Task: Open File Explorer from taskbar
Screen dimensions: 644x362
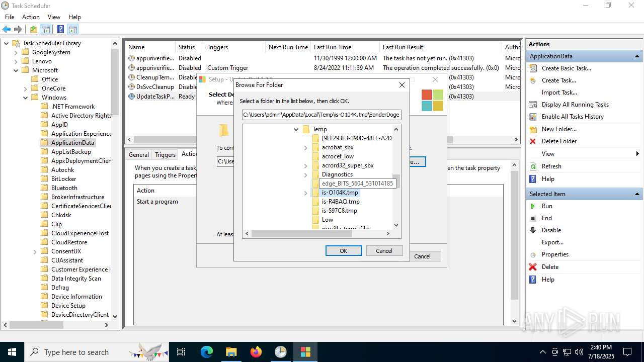Action: tap(231, 352)
